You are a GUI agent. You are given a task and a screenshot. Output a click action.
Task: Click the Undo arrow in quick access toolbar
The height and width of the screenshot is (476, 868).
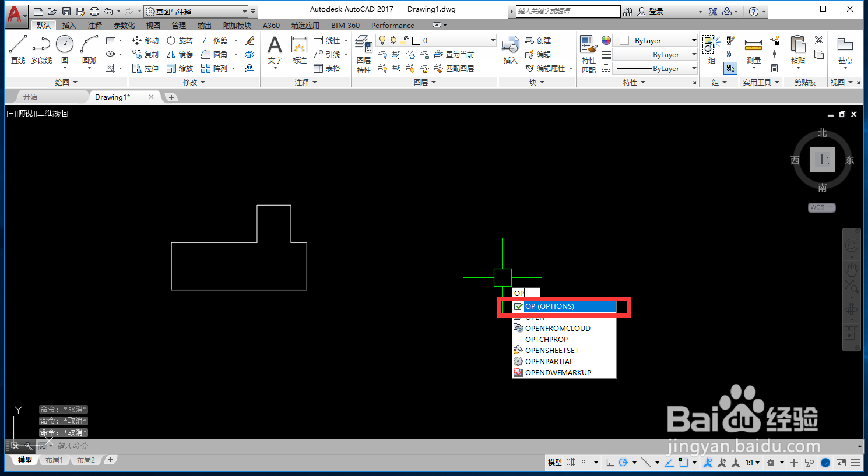(x=108, y=11)
